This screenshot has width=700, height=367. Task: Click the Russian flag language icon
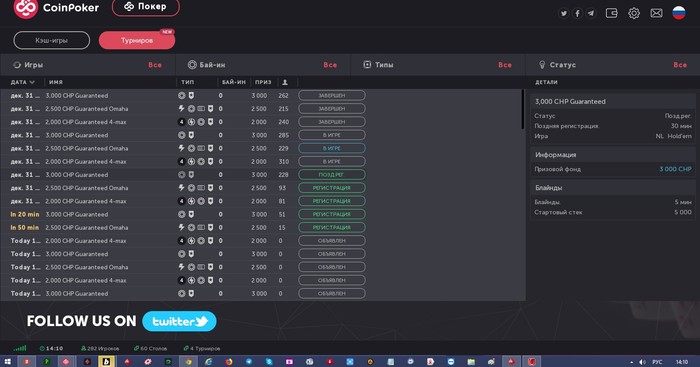tap(679, 13)
